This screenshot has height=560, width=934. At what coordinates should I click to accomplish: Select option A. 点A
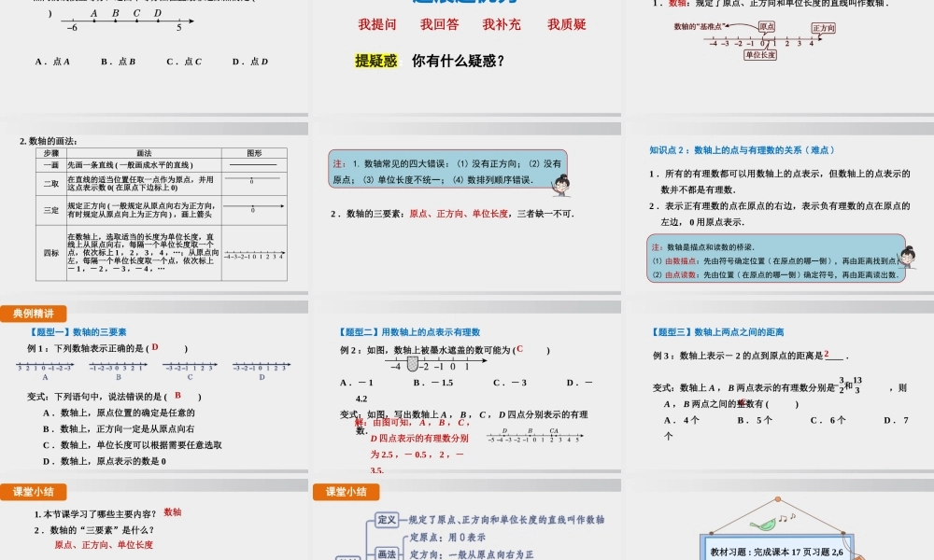pos(52,62)
